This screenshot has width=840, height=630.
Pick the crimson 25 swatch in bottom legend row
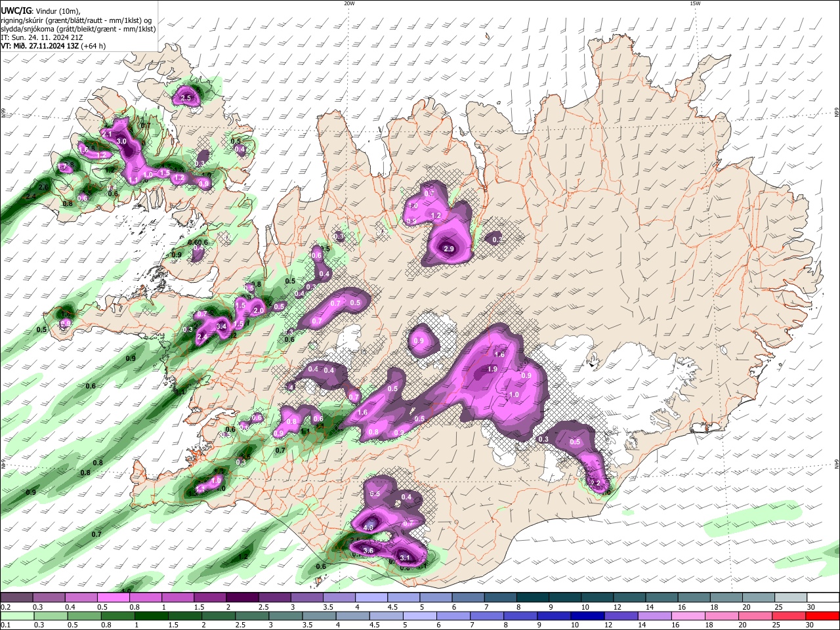(x=789, y=616)
